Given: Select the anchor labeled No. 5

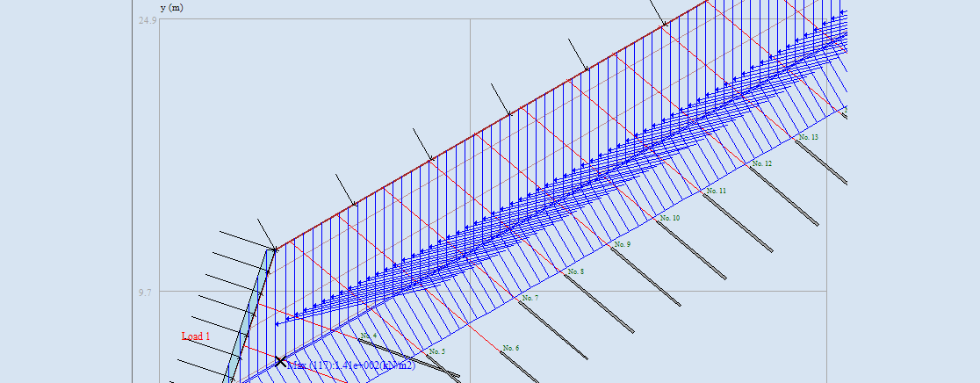Looking at the screenshot, I should (x=436, y=352).
